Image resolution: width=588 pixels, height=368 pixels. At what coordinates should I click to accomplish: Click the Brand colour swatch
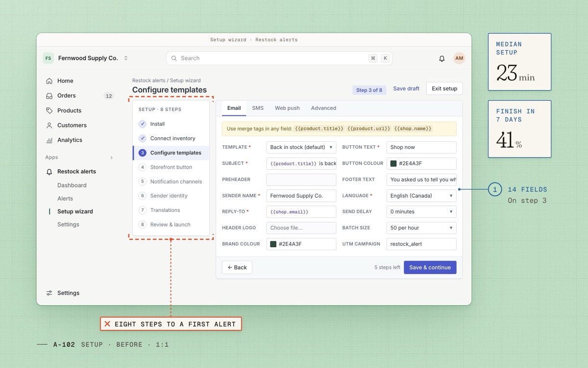(273, 244)
